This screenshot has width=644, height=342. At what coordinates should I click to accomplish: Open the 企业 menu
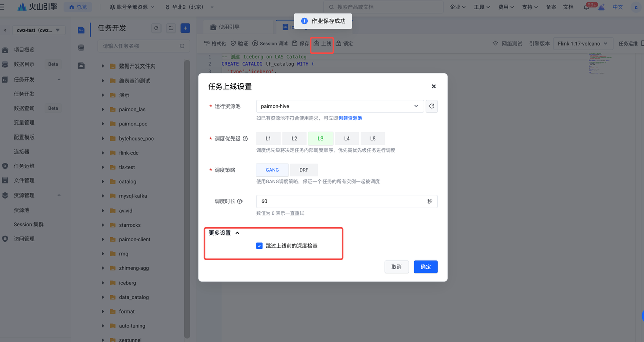pos(457,7)
